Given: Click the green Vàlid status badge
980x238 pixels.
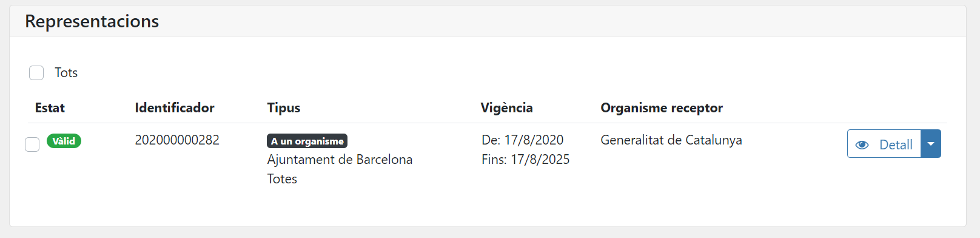Looking at the screenshot, I should click(64, 141).
